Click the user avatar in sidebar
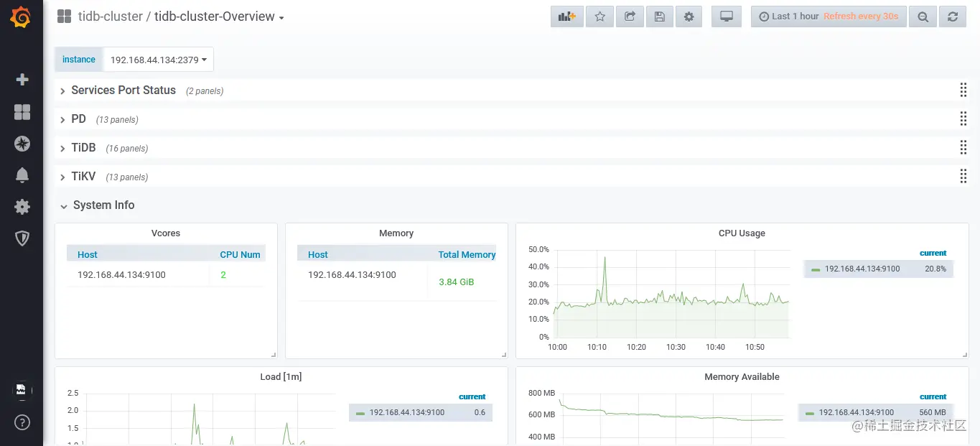The height and width of the screenshot is (446, 980). tap(22, 390)
